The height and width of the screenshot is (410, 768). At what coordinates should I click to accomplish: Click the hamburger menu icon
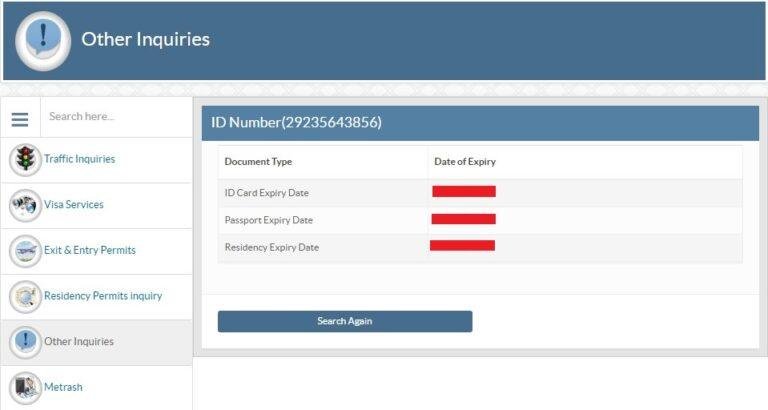(x=20, y=118)
